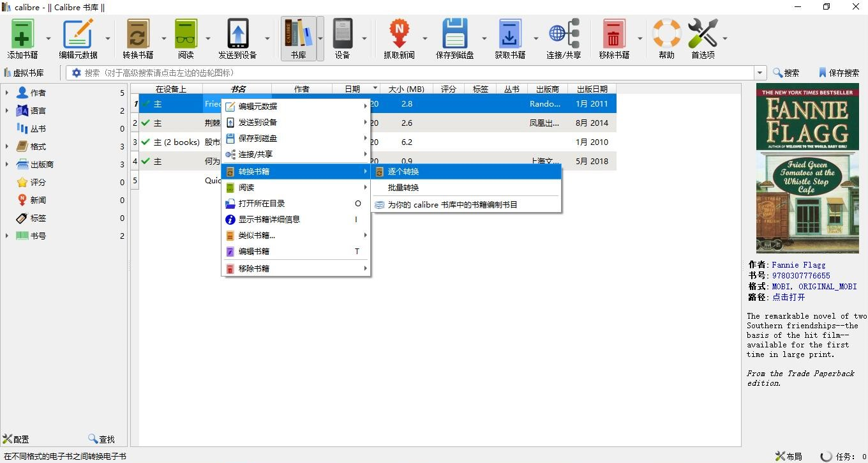Choose 打开所在目录 in the context menu
Screen dimensions: 868x463
296,203
